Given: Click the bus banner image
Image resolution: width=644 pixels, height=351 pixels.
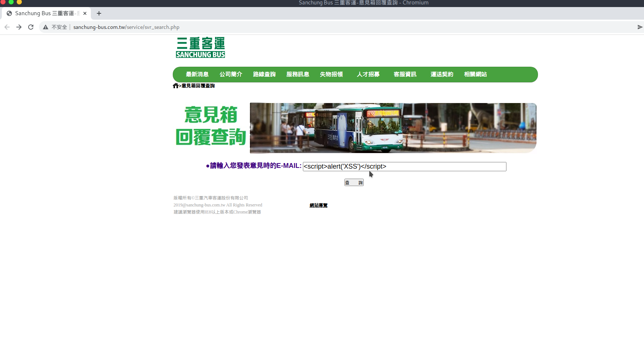Looking at the screenshot, I should [x=393, y=128].
